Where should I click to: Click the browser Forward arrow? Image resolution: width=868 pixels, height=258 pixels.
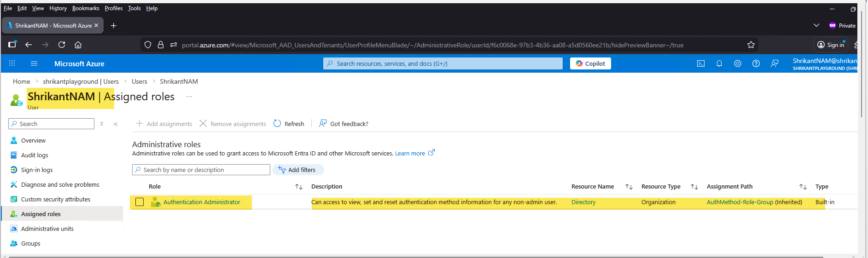pyautogui.click(x=45, y=45)
